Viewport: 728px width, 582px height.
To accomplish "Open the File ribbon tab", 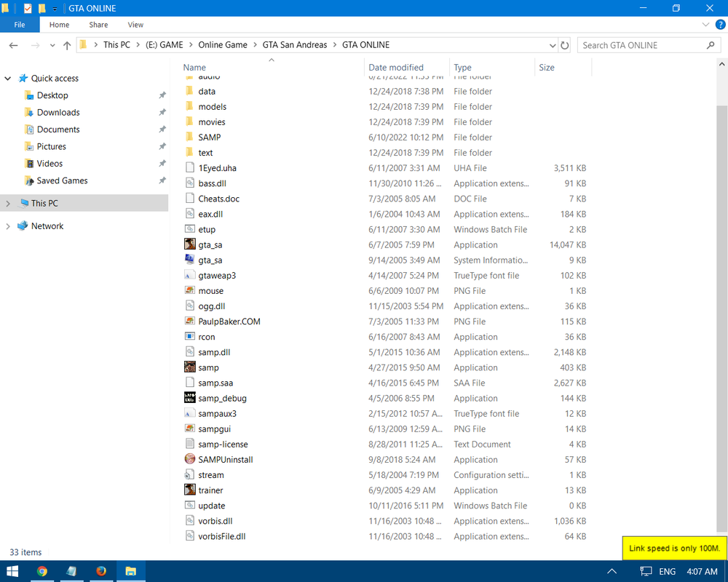I will [x=20, y=25].
